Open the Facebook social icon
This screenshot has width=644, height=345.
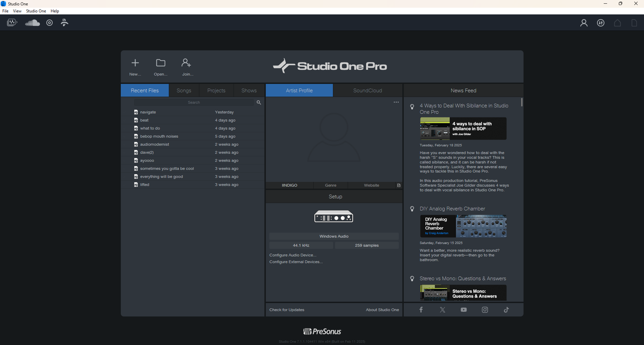pos(421,310)
